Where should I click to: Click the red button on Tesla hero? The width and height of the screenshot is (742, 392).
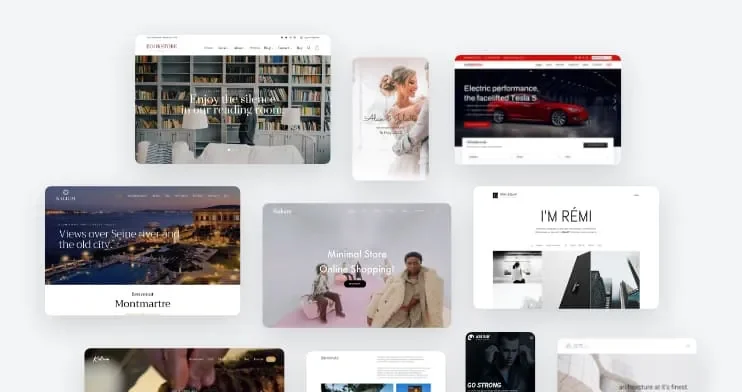point(477,125)
